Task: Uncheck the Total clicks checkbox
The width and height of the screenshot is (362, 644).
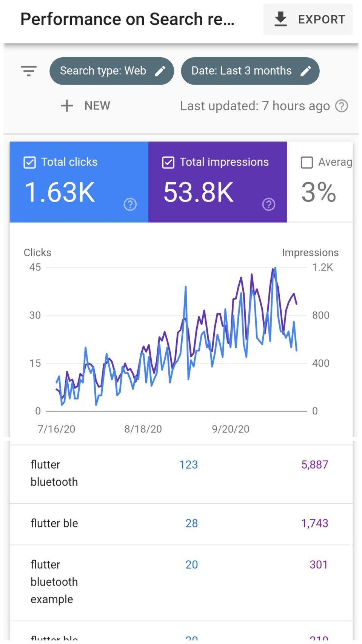Action: pyautogui.click(x=30, y=162)
